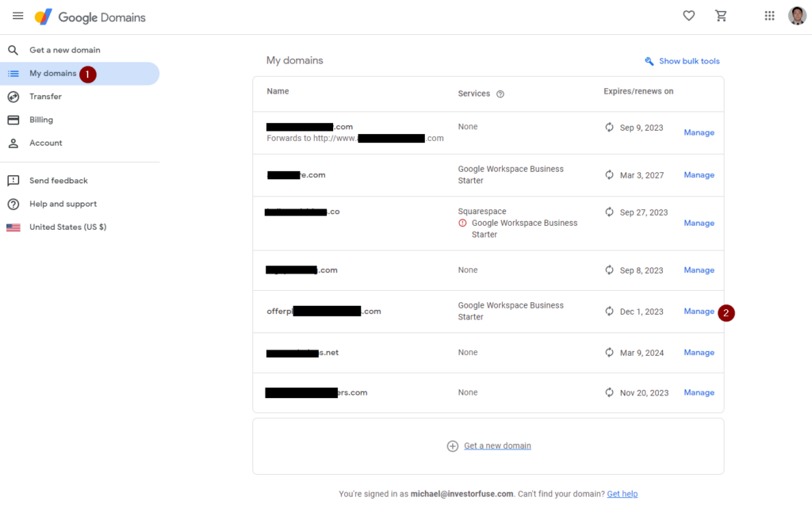
Task: Select Get a new domain in sidebar
Action: click(65, 50)
